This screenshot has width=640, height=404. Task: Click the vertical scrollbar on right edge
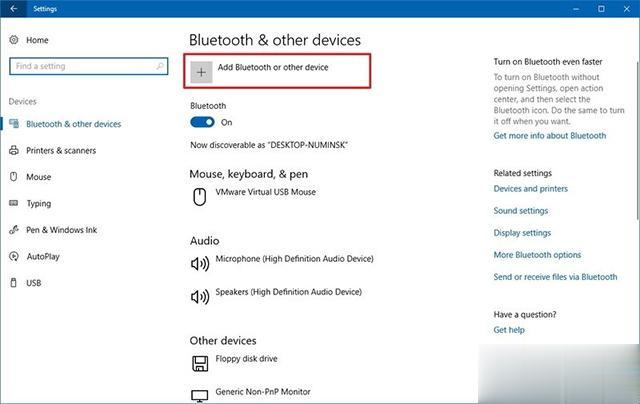(x=637, y=139)
